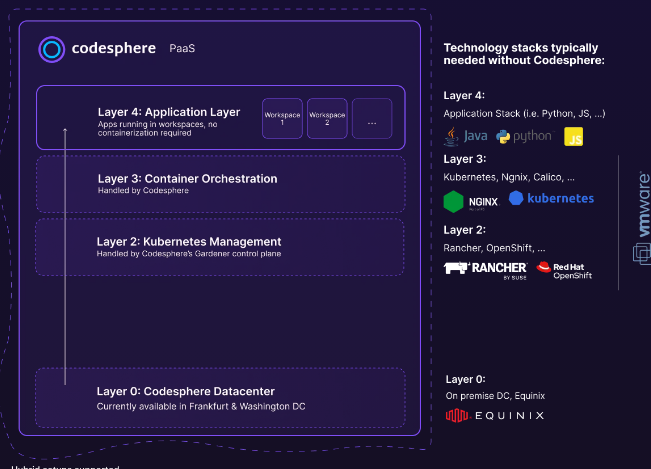Click right-side 'Layer 3:' label
This screenshot has width=651, height=469.
click(465, 159)
